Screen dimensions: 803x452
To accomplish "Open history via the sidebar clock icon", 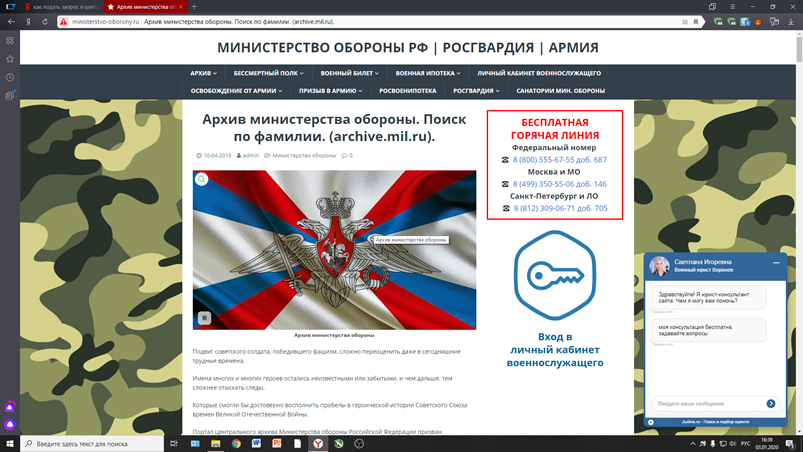I will click(x=10, y=77).
